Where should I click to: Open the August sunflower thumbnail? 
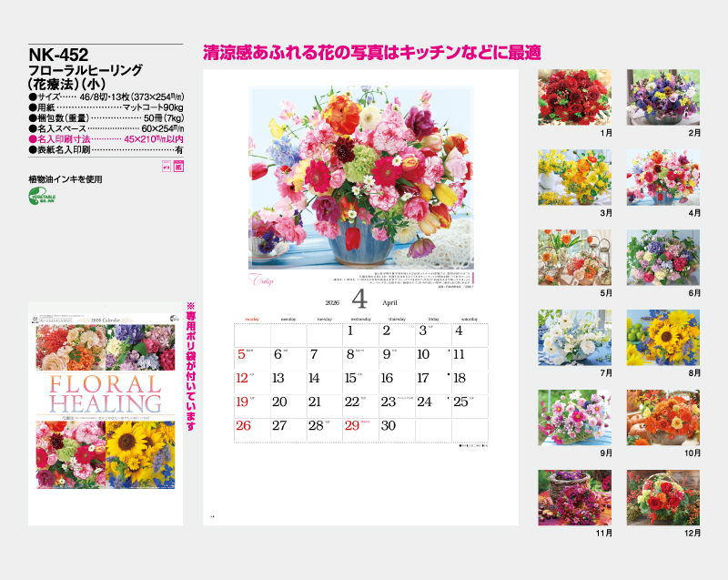click(663, 338)
